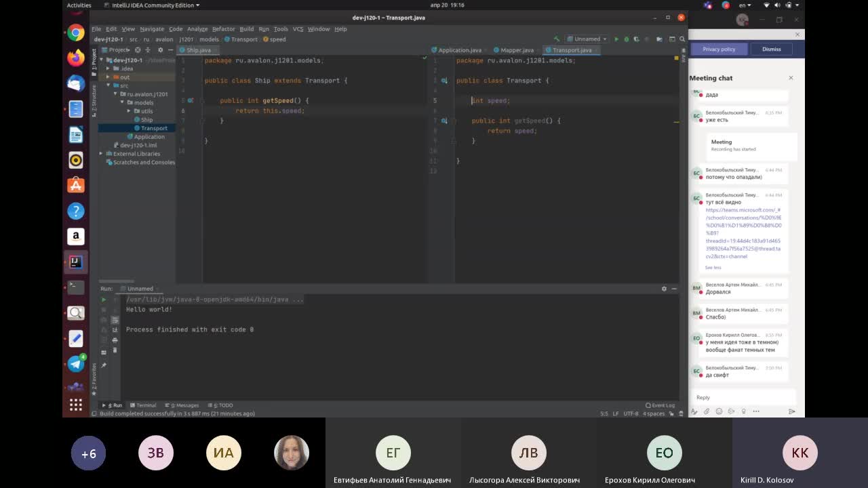Open Project Structure icon in toolbar
868x488 pixels.
click(659, 39)
